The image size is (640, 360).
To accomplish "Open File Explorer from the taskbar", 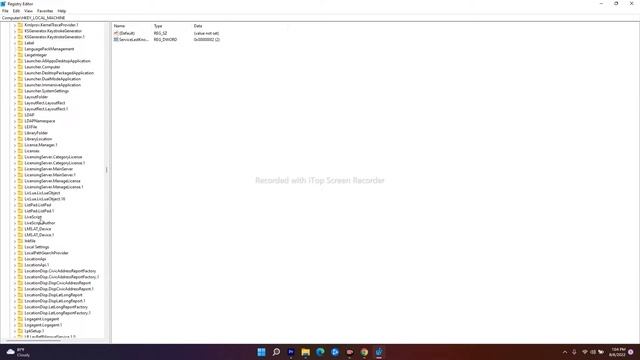I will [305, 352].
